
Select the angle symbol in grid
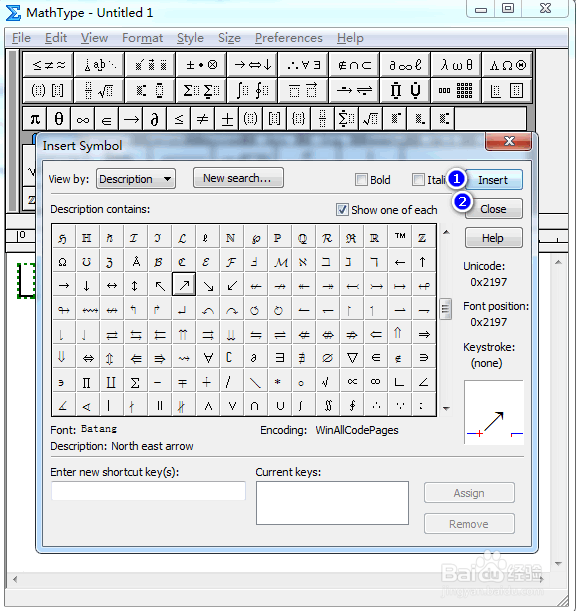pyautogui.click(x=424, y=382)
